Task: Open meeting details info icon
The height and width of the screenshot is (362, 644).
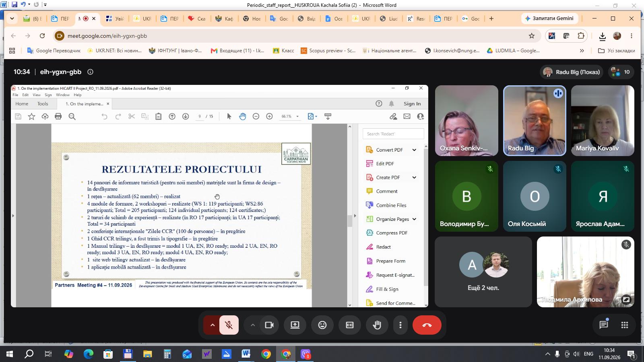Action: (x=91, y=72)
